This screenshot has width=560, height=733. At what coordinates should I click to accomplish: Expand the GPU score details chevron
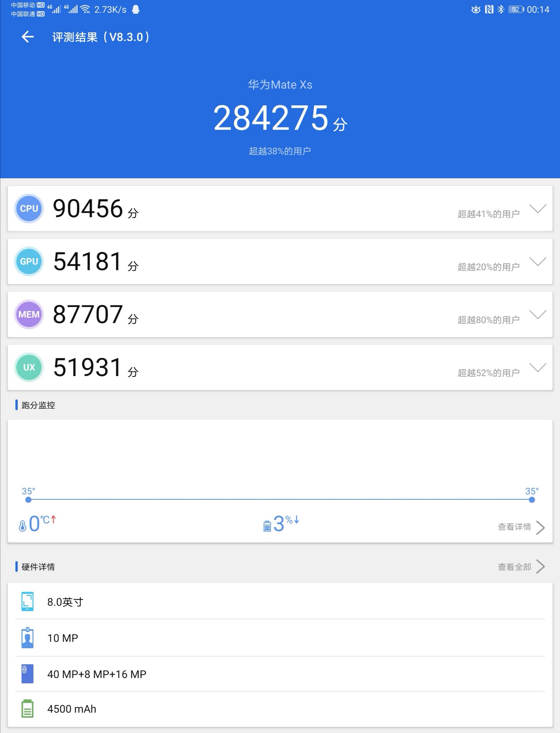538,262
